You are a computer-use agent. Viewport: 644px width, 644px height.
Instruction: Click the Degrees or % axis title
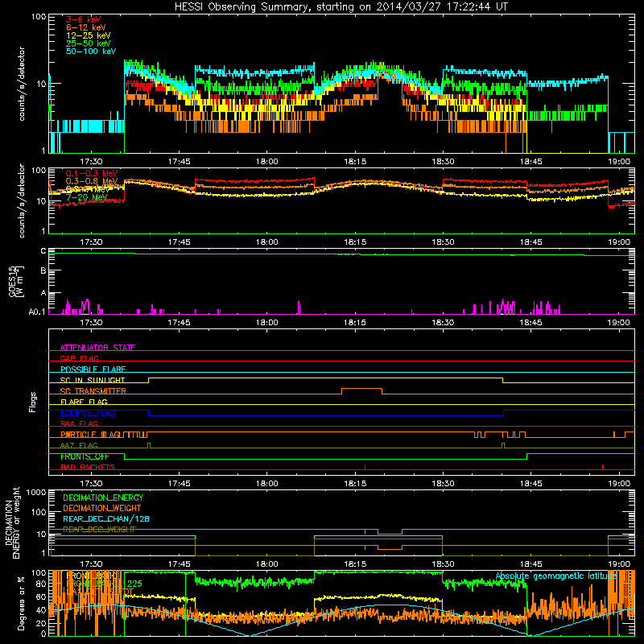pyautogui.click(x=21, y=603)
